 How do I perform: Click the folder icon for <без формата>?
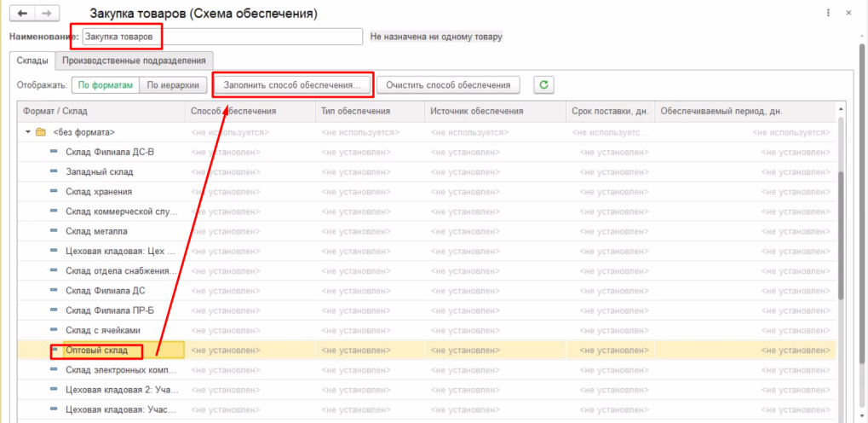pyautogui.click(x=41, y=132)
